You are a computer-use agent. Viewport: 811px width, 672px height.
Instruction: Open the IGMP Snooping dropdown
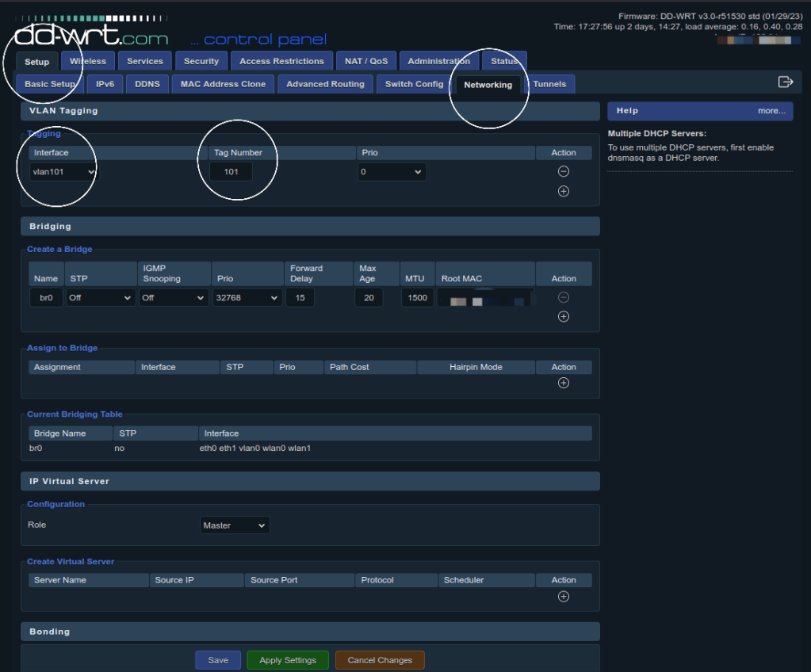pyautogui.click(x=174, y=298)
